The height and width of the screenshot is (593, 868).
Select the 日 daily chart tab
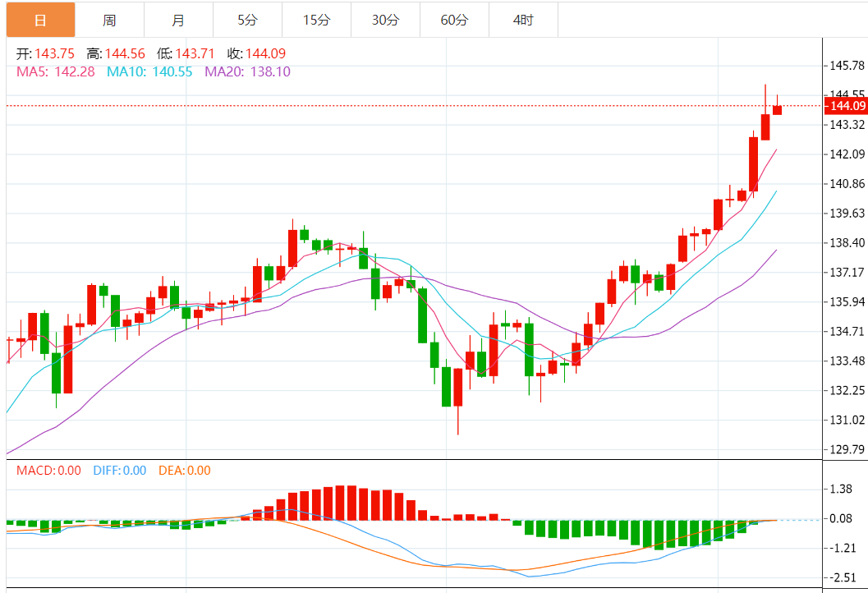tap(40, 20)
